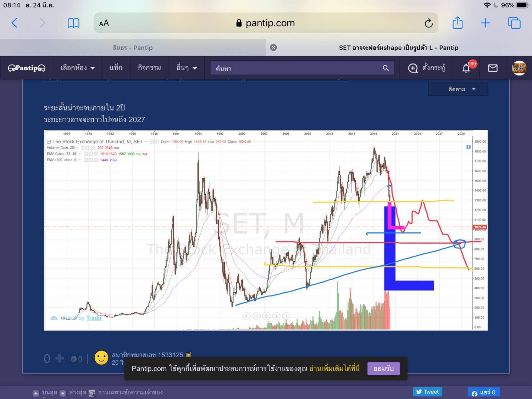Click the small badge beside member 1533125
532x399 pixels.
click(x=189, y=355)
